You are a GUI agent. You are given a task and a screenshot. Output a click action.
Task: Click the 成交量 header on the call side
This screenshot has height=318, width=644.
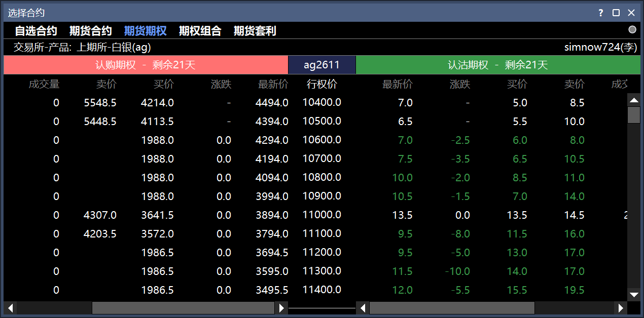point(44,84)
